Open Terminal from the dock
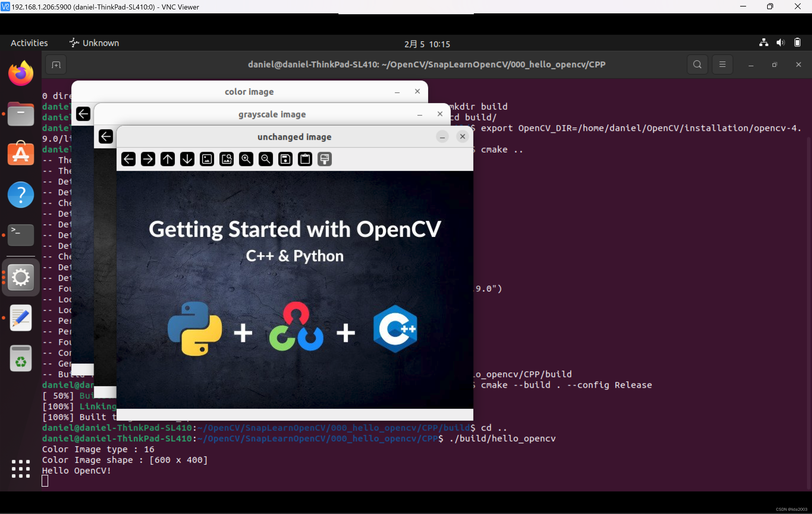This screenshot has height=514, width=812. click(x=21, y=235)
